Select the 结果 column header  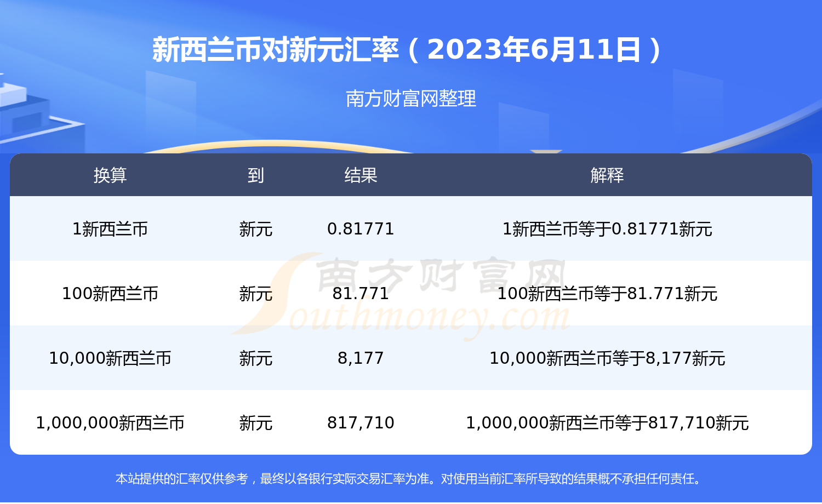[x=361, y=175]
